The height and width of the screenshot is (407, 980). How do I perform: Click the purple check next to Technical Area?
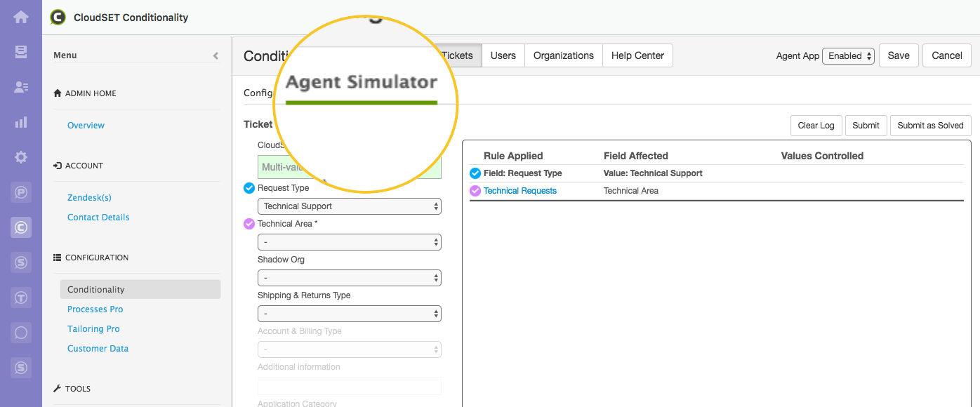(x=249, y=223)
